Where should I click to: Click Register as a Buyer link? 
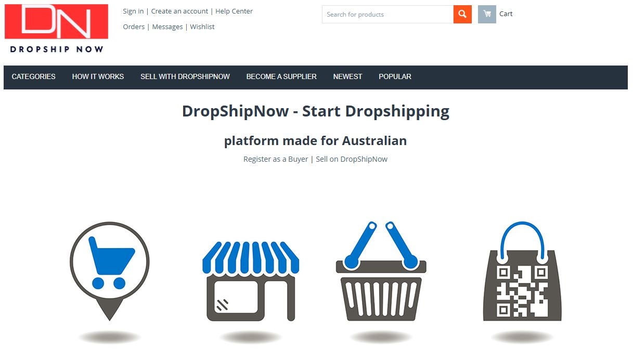tap(276, 159)
